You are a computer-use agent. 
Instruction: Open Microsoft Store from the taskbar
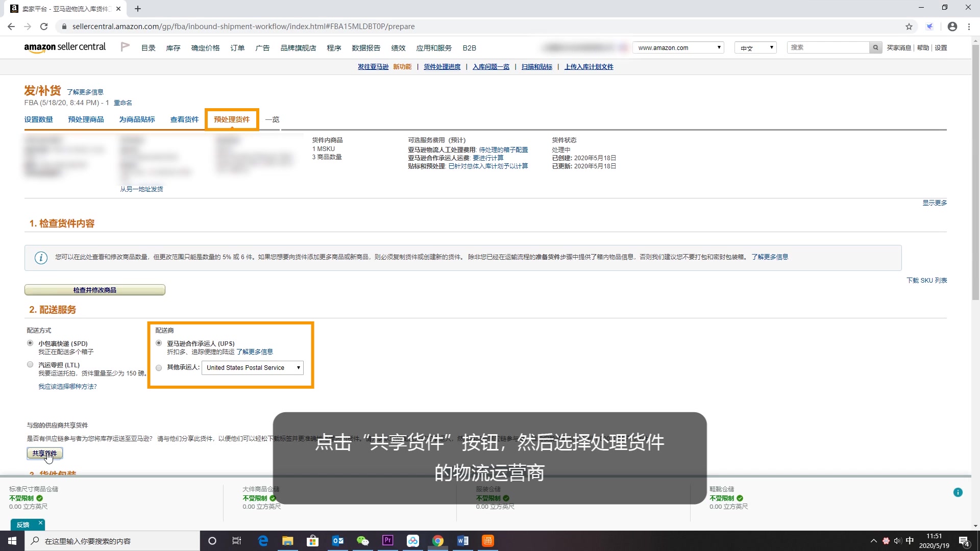coord(312,541)
